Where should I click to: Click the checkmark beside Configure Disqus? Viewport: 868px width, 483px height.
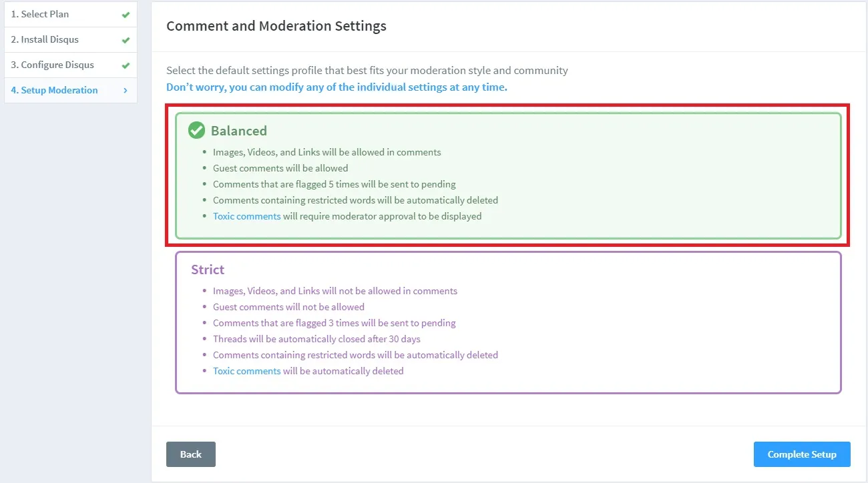click(x=124, y=64)
